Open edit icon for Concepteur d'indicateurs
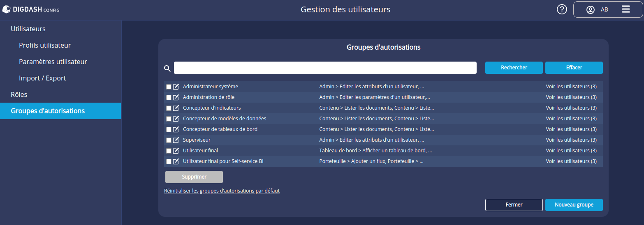Image resolution: width=644 pixels, height=225 pixels. [x=176, y=108]
